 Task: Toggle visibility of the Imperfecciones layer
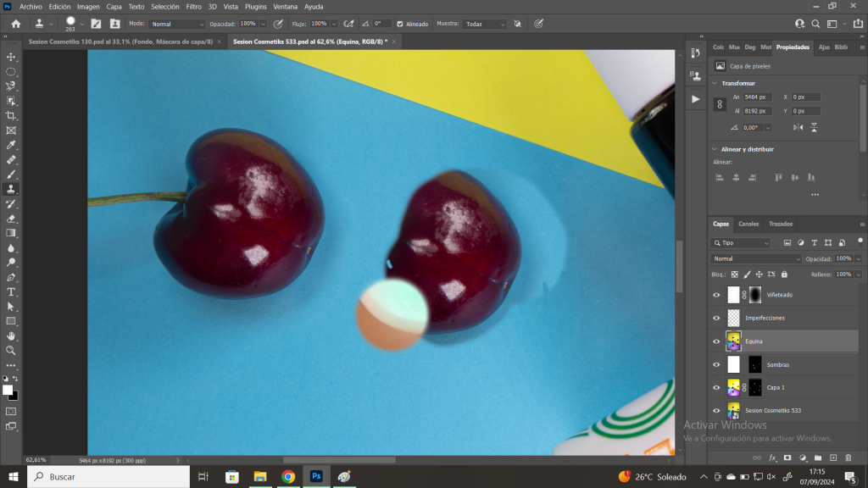[715, 318]
